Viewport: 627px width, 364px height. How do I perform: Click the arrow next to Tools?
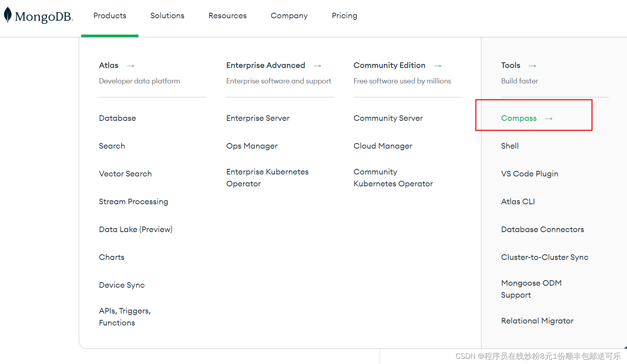pos(532,66)
